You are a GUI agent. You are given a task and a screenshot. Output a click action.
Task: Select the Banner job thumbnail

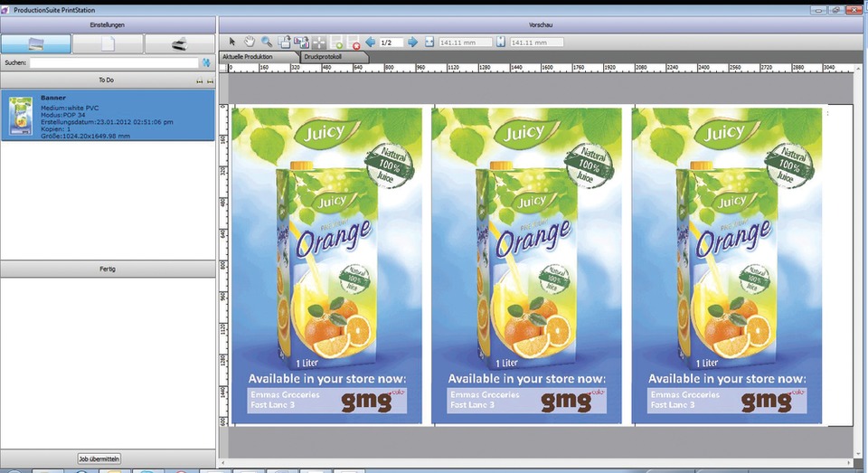click(x=21, y=115)
